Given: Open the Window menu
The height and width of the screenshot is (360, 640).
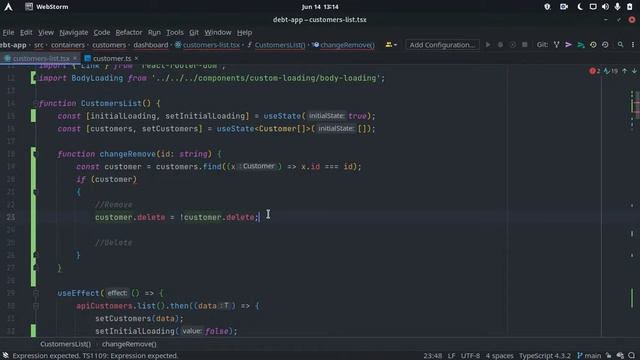Looking at the screenshot, I should coord(218,32).
